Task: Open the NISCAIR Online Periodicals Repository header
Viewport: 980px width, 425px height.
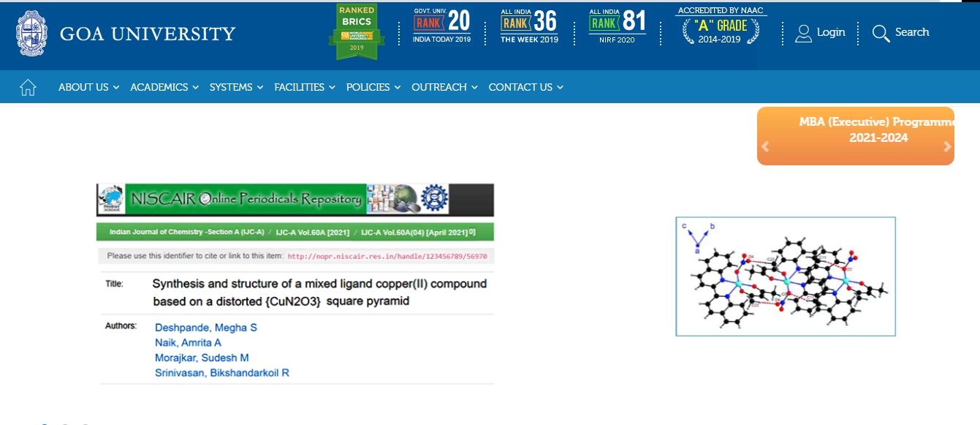Action: point(295,199)
